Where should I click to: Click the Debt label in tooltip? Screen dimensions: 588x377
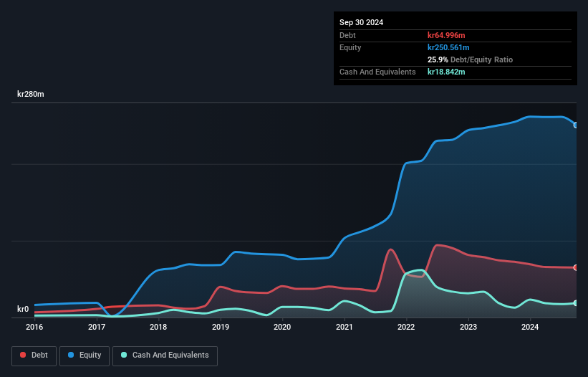click(347, 35)
